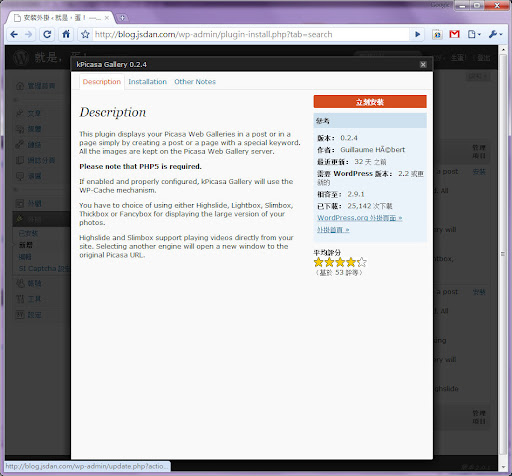
Task: Open the users menu icon in sidebar
Action: coord(20,283)
